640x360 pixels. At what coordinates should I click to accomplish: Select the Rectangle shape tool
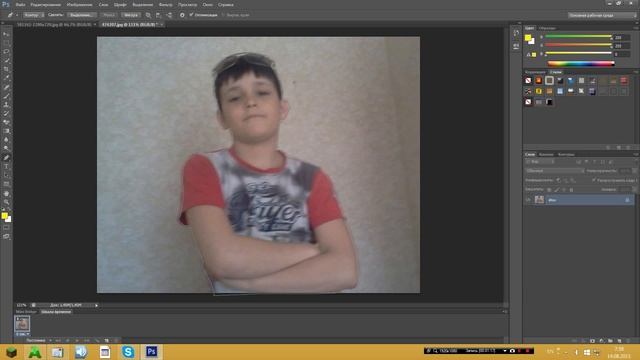tap(6, 184)
